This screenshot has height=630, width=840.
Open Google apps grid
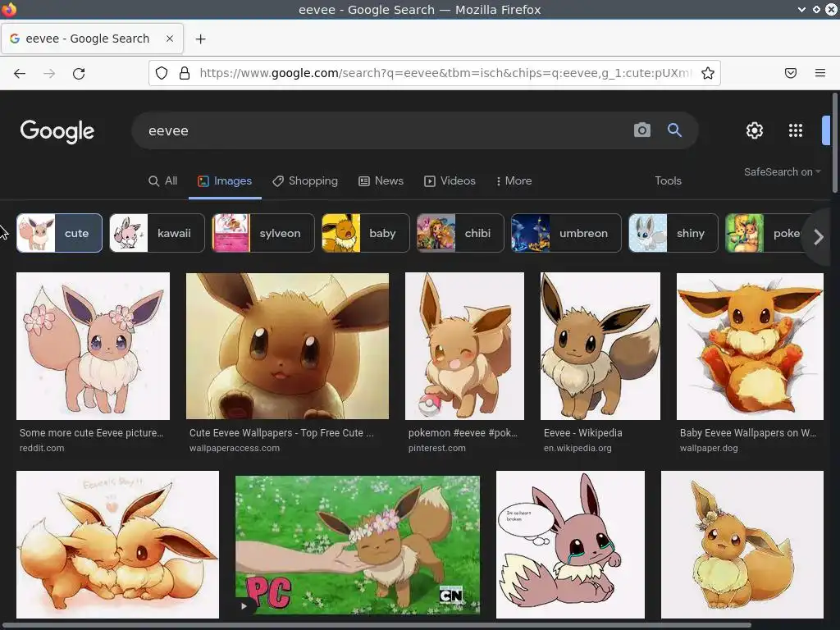point(796,130)
